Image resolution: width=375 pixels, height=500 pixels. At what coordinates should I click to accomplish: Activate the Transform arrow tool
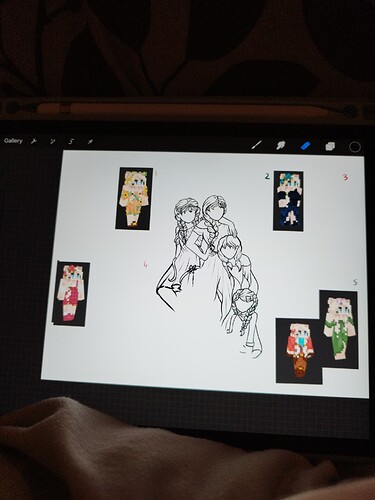90,142
